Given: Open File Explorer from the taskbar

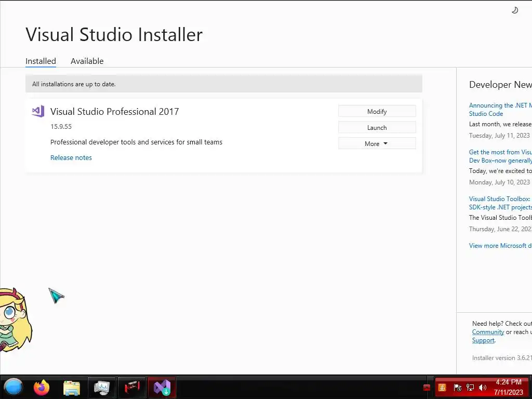Looking at the screenshot, I should point(72,388).
